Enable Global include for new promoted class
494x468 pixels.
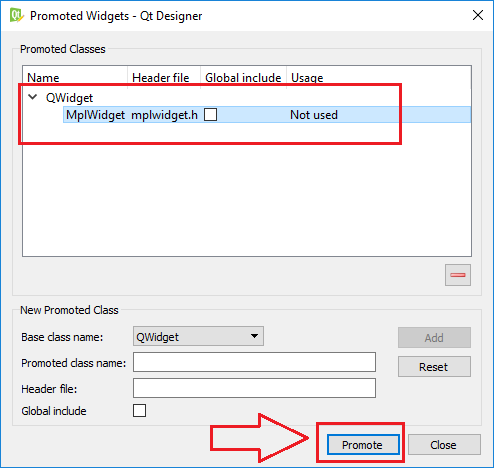139,410
